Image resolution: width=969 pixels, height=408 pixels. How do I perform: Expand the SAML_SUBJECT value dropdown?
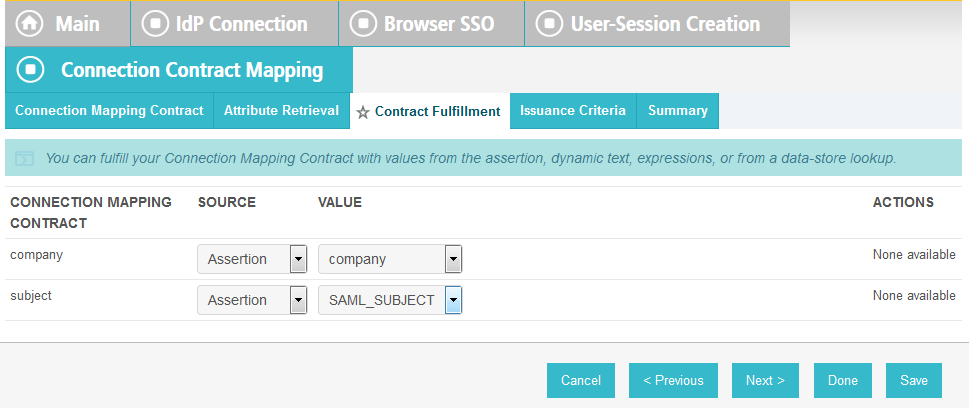click(x=390, y=300)
